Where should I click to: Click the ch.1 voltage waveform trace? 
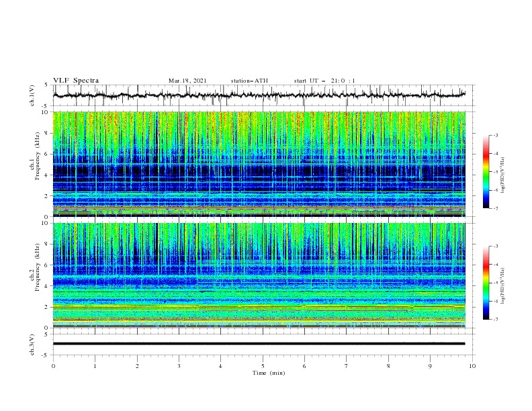(259, 95)
